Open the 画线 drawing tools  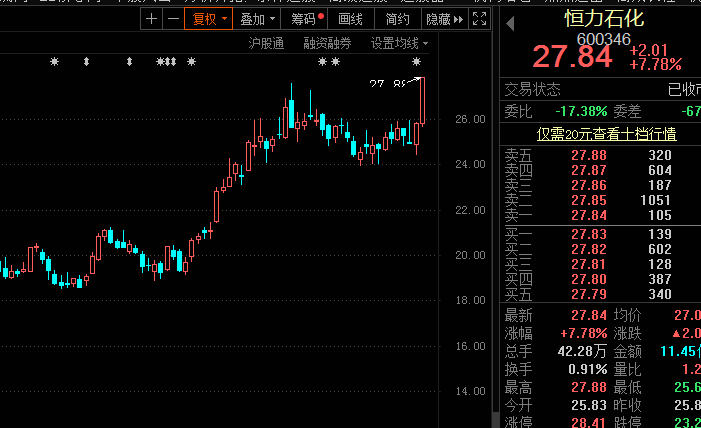click(x=350, y=19)
